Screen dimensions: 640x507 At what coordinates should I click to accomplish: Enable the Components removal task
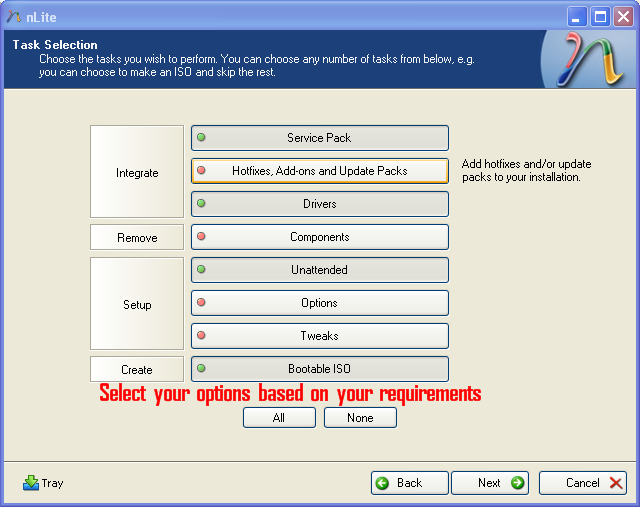click(320, 237)
